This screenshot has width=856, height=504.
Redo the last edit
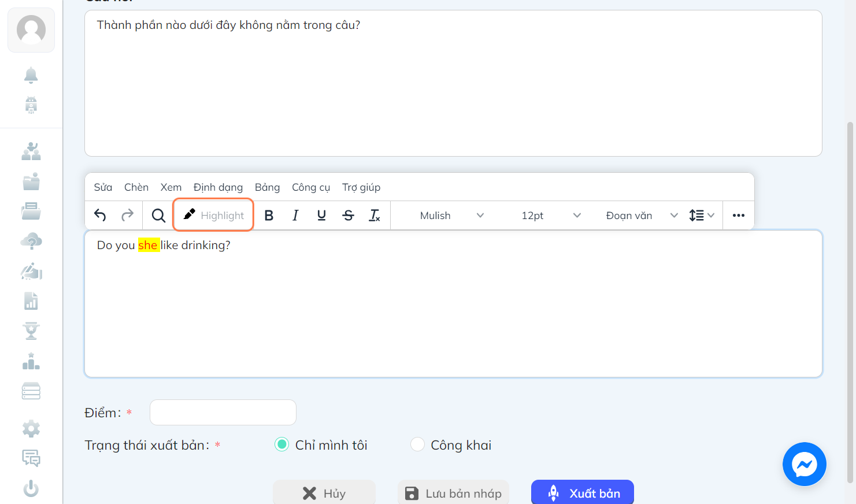click(x=127, y=216)
